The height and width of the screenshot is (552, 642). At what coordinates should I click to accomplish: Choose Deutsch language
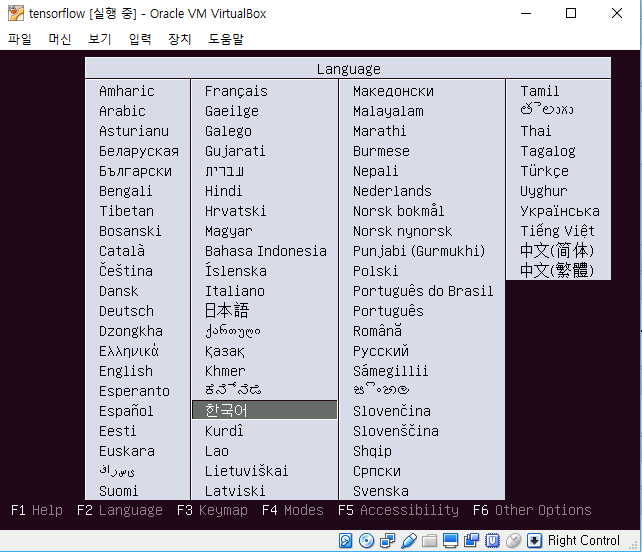click(127, 311)
